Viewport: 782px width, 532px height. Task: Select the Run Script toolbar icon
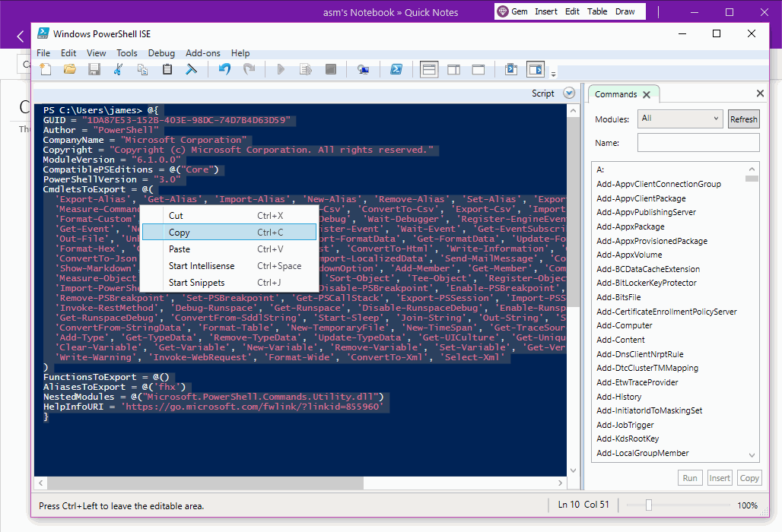pyautogui.click(x=280, y=69)
